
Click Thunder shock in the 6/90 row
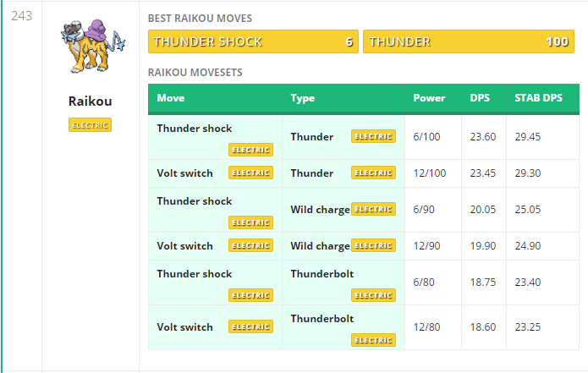(x=195, y=201)
